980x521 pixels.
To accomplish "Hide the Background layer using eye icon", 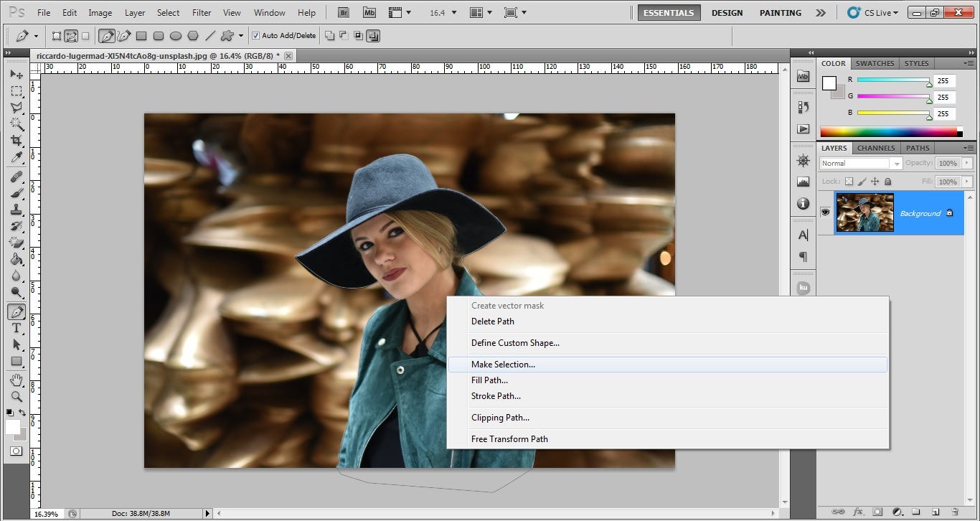I will pos(825,212).
